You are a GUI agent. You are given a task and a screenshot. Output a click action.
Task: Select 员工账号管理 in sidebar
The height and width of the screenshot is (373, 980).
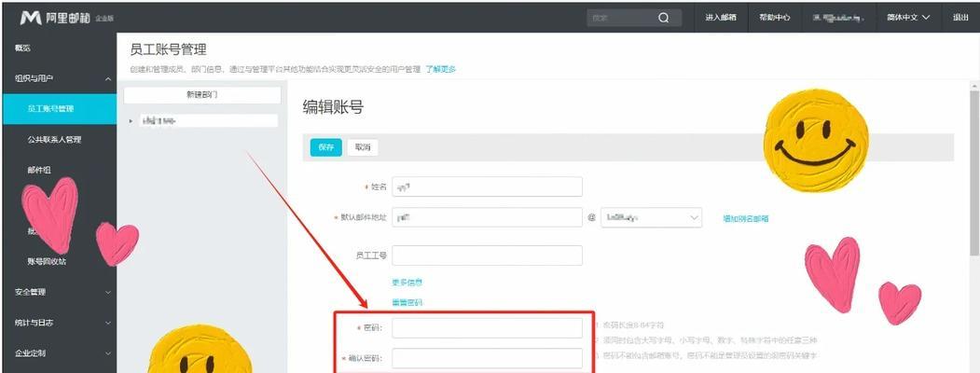58,109
